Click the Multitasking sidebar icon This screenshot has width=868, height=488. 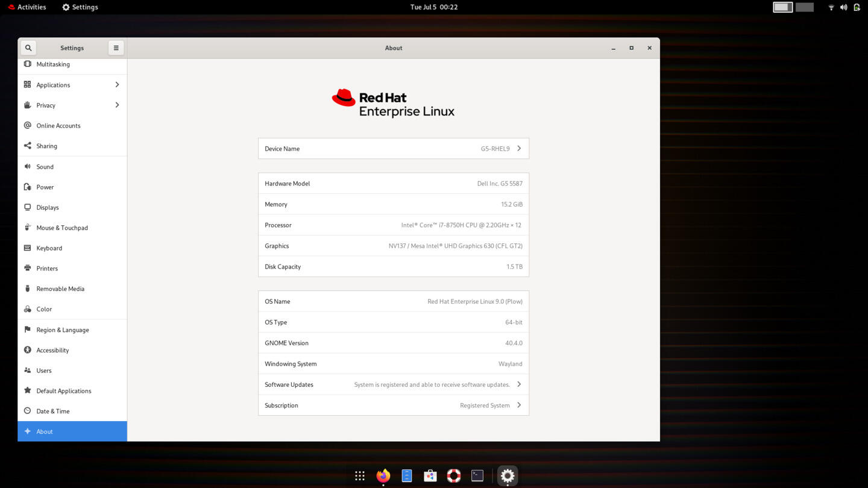(x=27, y=64)
